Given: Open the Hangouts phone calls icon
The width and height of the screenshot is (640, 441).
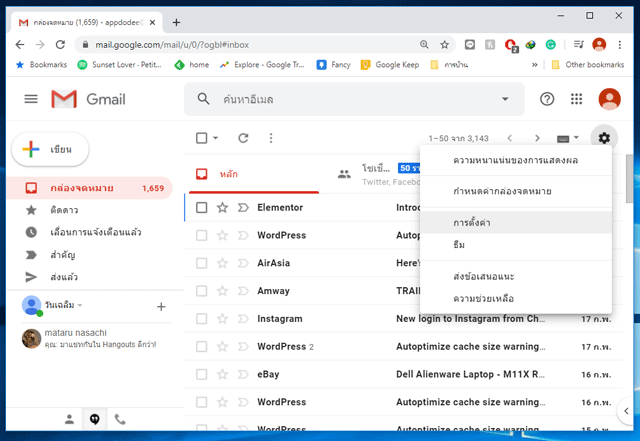Looking at the screenshot, I should click(x=120, y=419).
